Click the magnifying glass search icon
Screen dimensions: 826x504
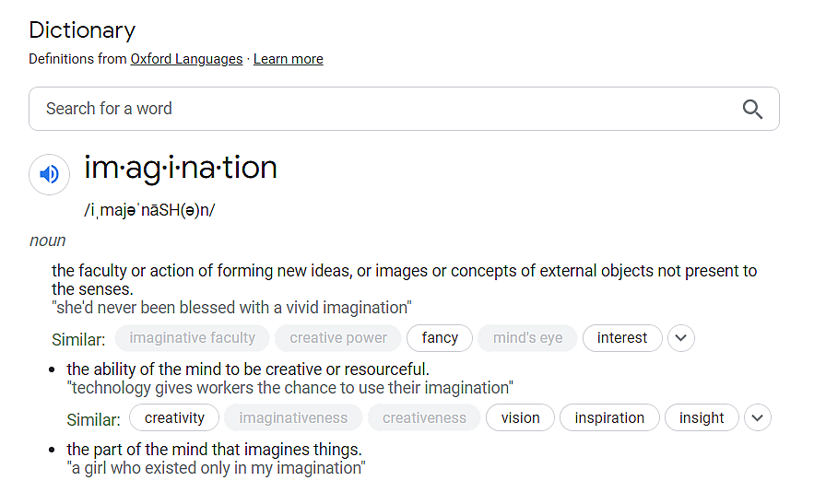click(752, 109)
